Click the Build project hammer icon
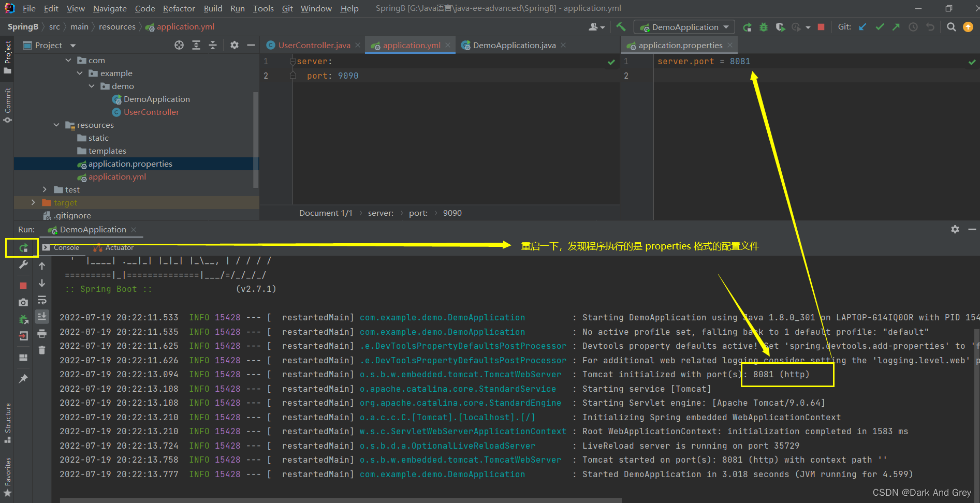 point(621,27)
